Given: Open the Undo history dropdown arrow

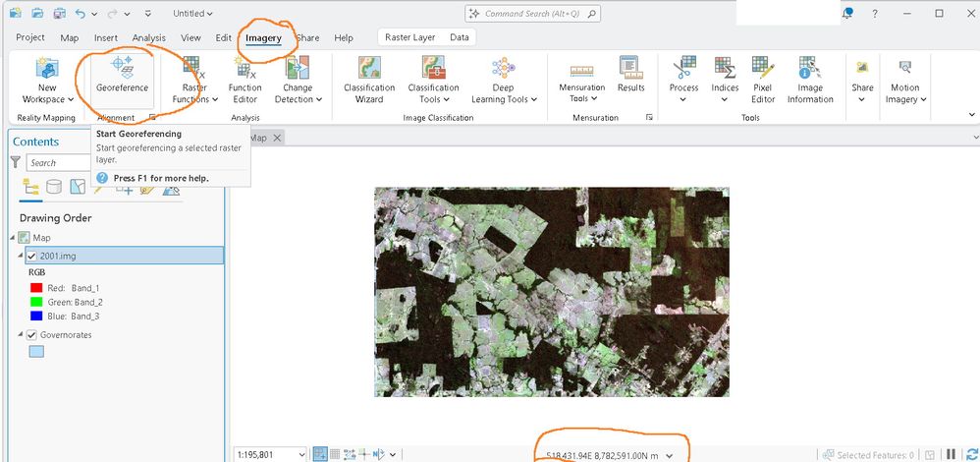Looking at the screenshot, I should (94, 14).
